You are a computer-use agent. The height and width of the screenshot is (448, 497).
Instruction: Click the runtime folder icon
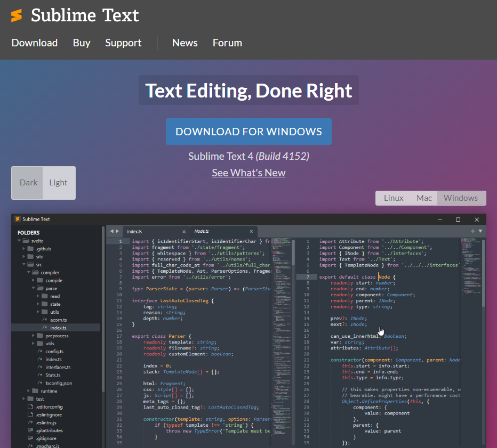35,391
